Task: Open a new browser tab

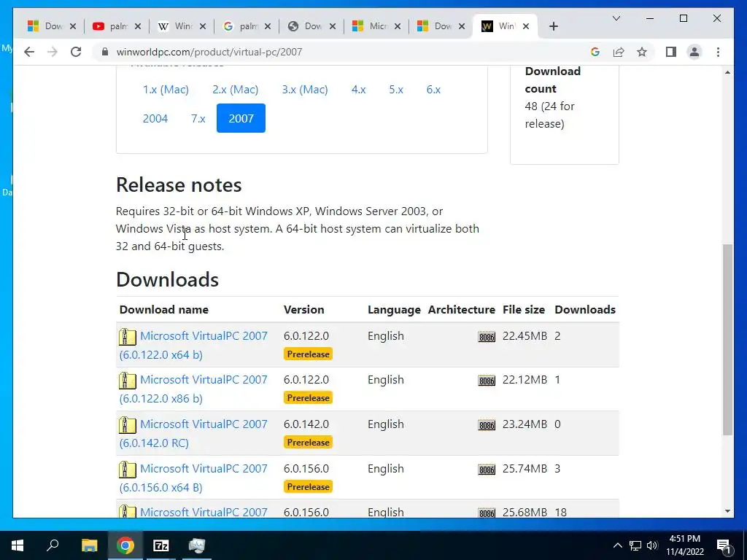Action: [x=553, y=26]
